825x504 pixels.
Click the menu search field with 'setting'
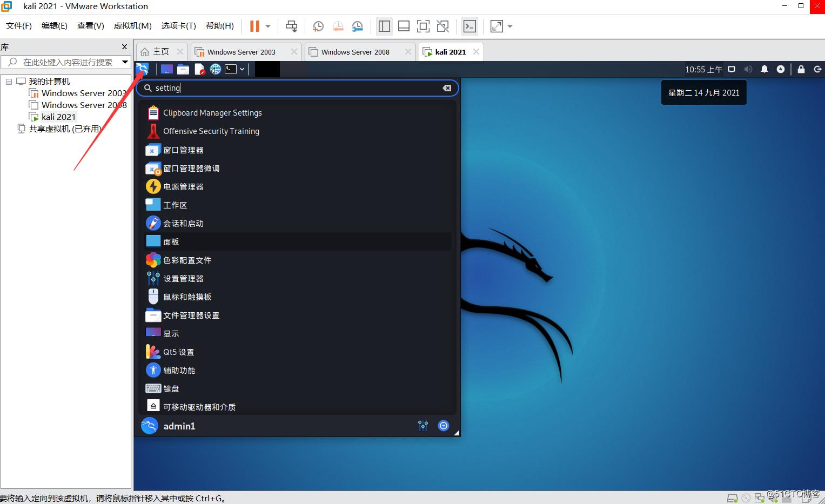click(x=297, y=88)
